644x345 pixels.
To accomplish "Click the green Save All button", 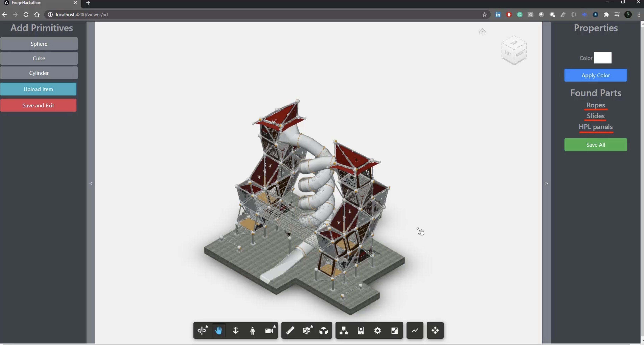I will click(x=595, y=145).
